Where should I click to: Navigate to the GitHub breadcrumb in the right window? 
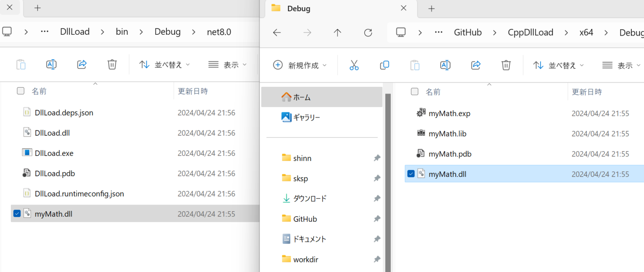pyautogui.click(x=467, y=32)
